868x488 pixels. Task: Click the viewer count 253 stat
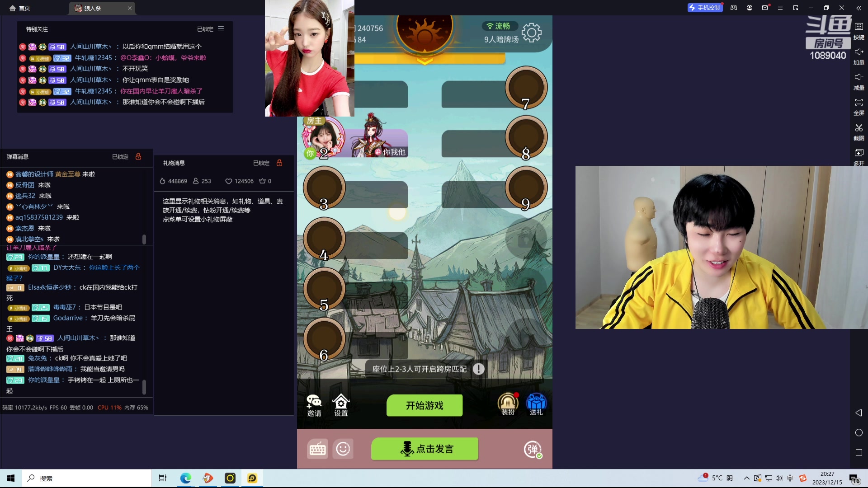click(202, 181)
